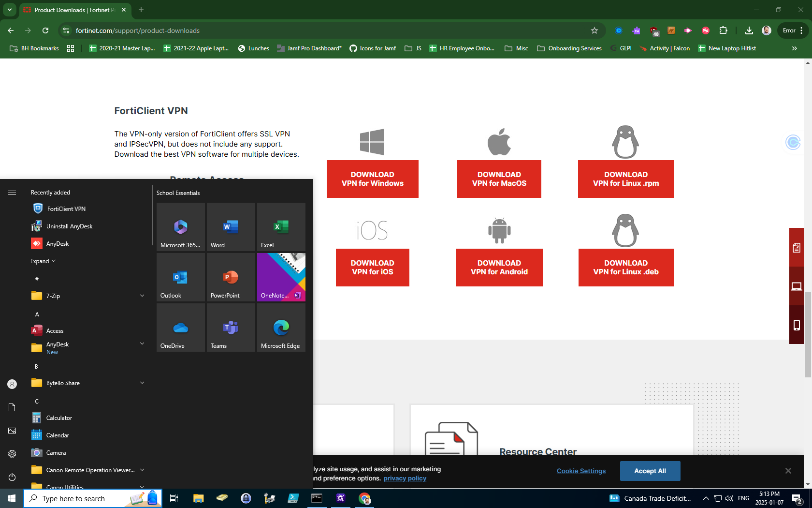This screenshot has height=508, width=812.
Task: Dismiss the cookie banner with X
Action: point(788,471)
